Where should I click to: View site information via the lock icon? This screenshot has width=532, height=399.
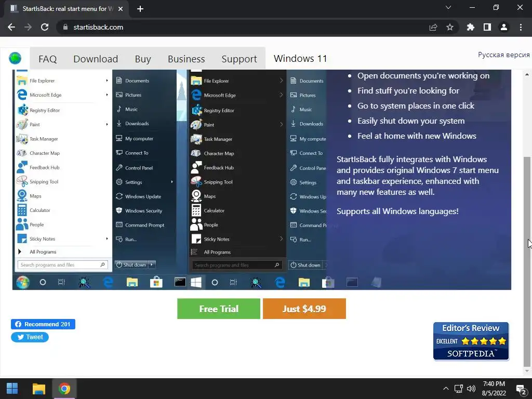click(x=65, y=27)
